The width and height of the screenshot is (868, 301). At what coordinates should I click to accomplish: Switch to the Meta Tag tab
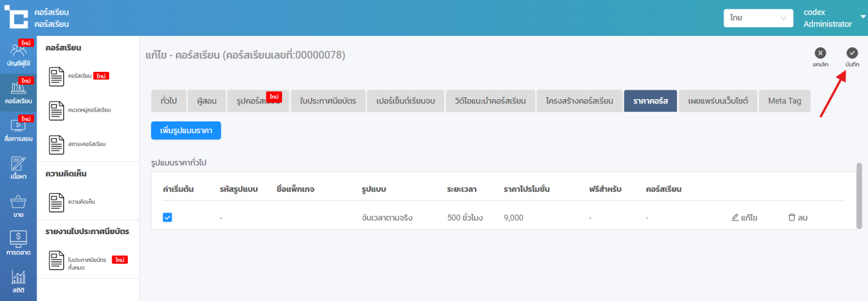coord(784,100)
